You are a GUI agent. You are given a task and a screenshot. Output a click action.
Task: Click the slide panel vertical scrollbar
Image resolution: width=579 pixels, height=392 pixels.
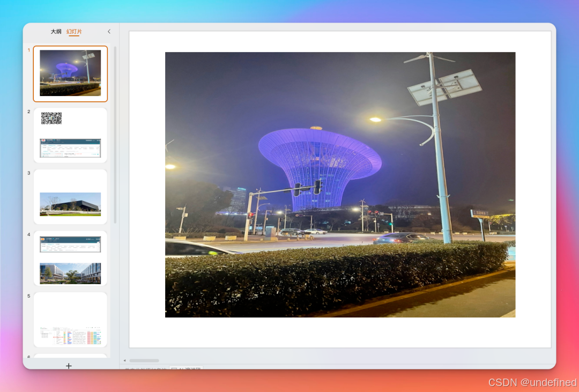pyautogui.click(x=115, y=135)
